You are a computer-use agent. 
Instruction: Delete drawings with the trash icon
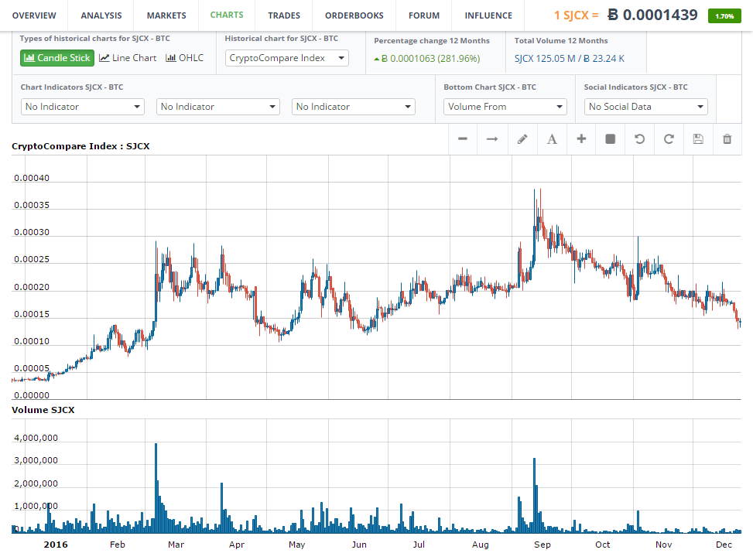click(727, 139)
